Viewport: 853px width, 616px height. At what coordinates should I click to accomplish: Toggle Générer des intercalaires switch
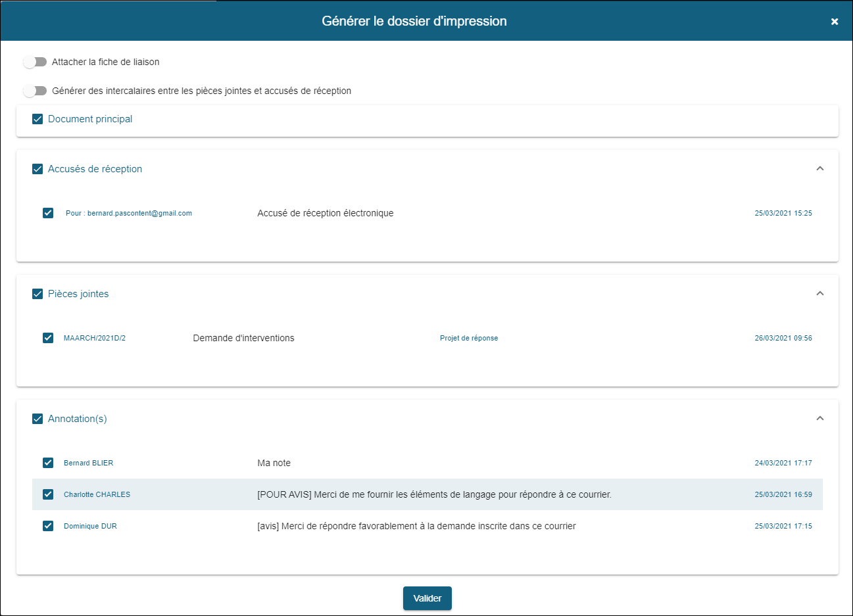click(x=35, y=91)
